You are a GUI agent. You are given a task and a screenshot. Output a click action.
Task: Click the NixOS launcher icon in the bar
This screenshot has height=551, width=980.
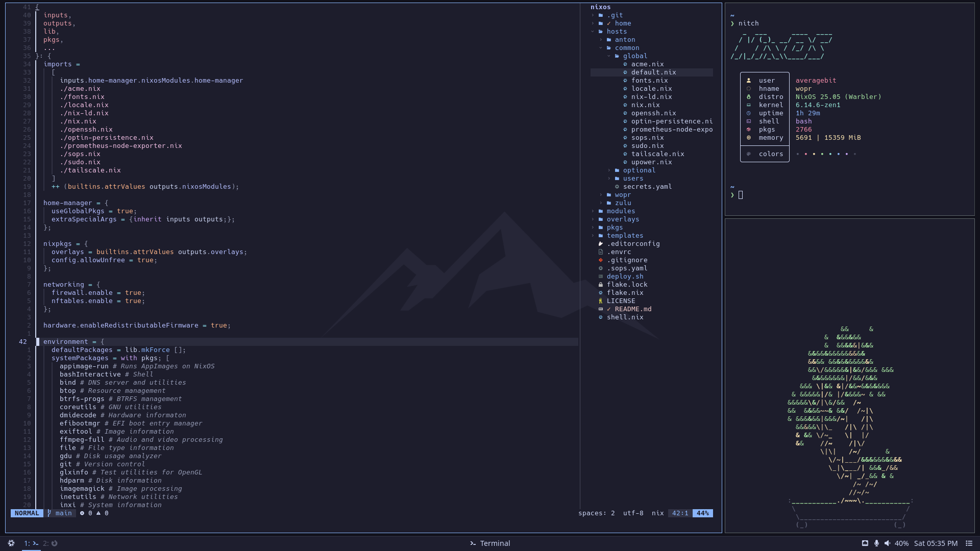11,543
